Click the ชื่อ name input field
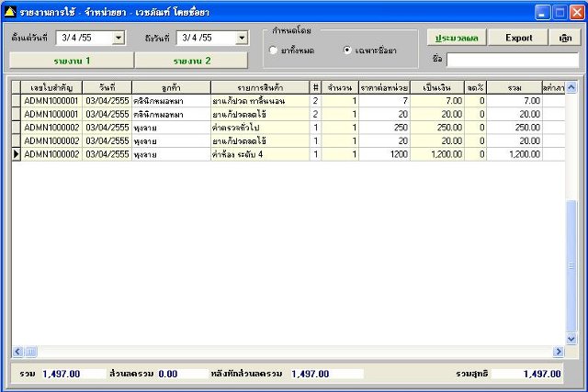This screenshot has height=392, width=588. [x=513, y=60]
